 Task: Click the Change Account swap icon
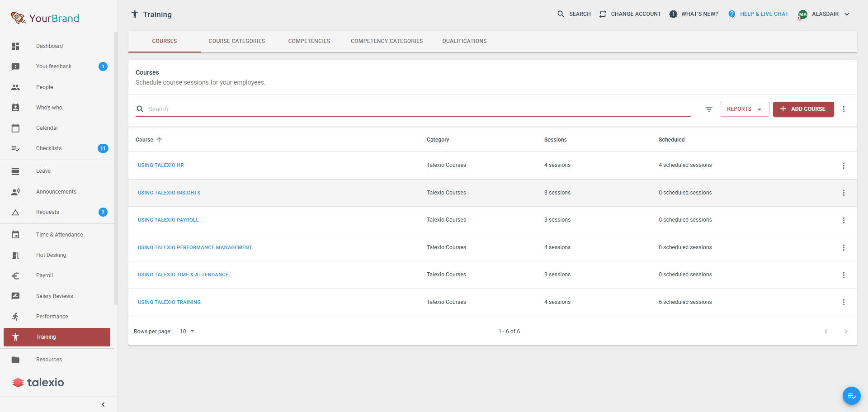click(x=603, y=14)
